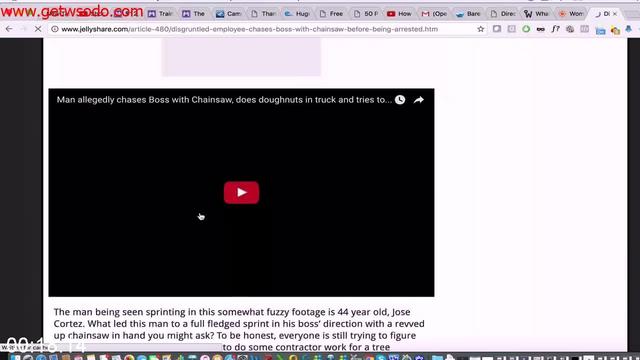Click the glasses extension icon
Viewport: 640px width, 360px height.
click(x=540, y=29)
